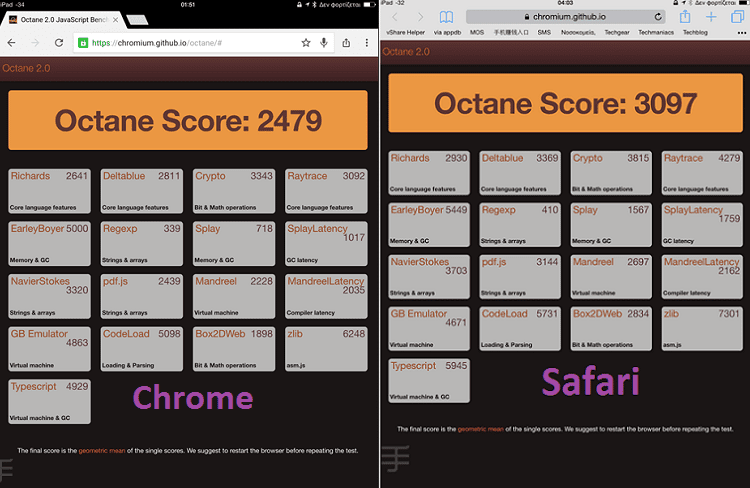
Task: Click the Mandreel 2228 result card in Chrome
Action: tap(234, 296)
